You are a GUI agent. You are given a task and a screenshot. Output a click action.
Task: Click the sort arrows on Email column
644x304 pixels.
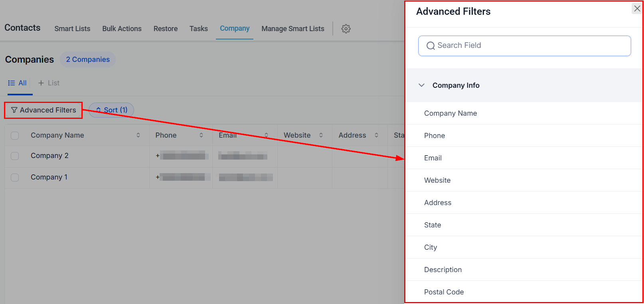[266, 135]
